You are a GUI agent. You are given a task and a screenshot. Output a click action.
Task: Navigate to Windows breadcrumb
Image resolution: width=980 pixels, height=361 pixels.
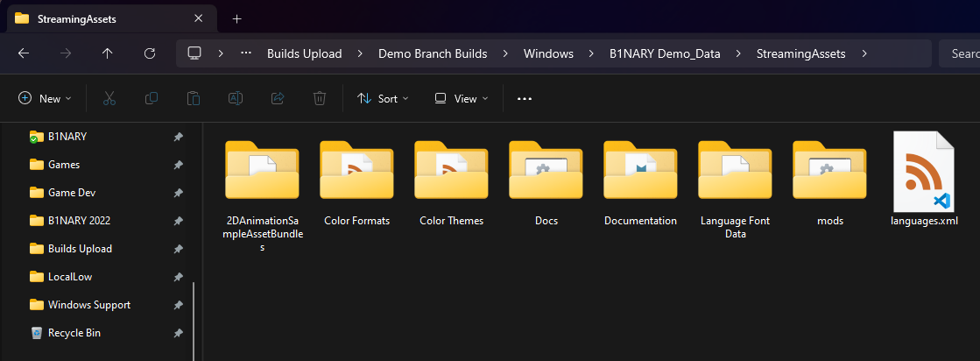(549, 53)
